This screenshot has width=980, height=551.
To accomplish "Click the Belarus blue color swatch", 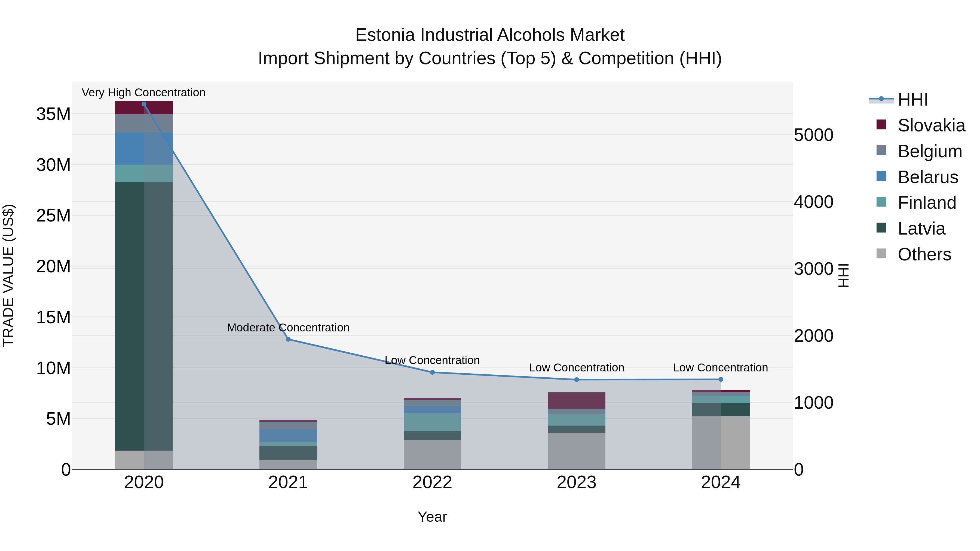I will (881, 176).
